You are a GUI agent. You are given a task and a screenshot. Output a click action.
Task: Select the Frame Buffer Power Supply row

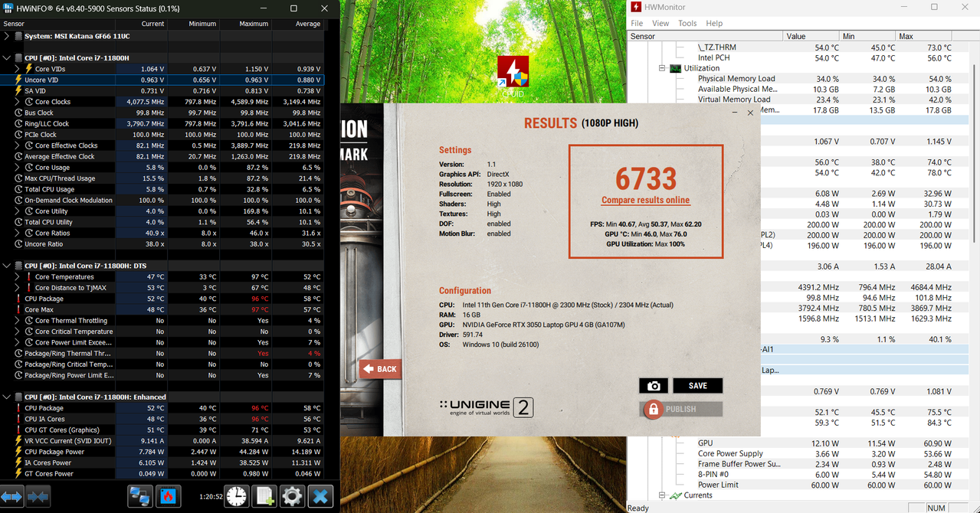click(798, 464)
